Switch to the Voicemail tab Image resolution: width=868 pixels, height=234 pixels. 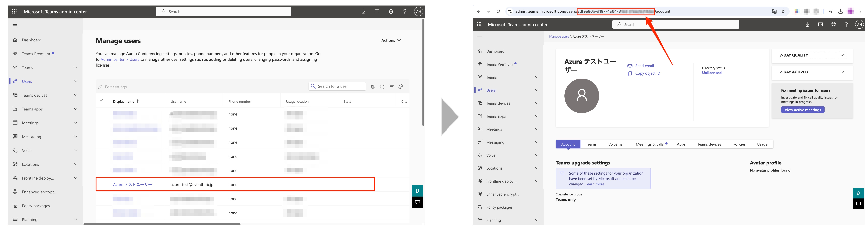(616, 144)
